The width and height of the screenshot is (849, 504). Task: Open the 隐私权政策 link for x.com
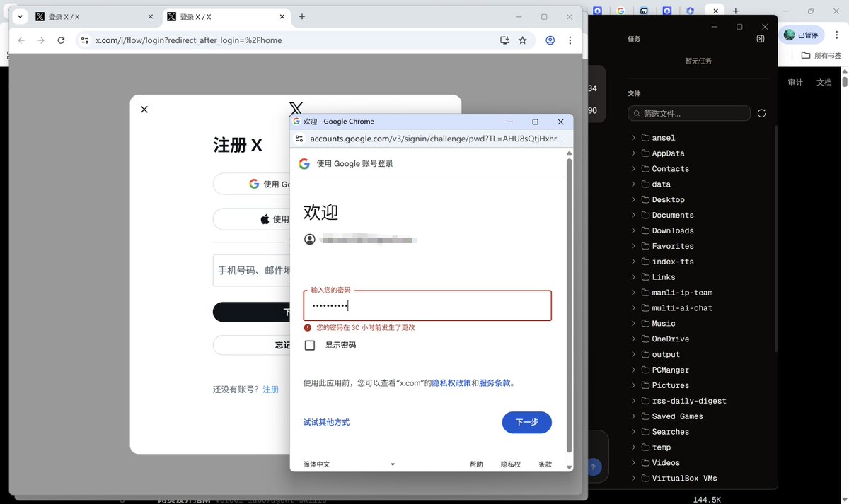[x=451, y=383]
